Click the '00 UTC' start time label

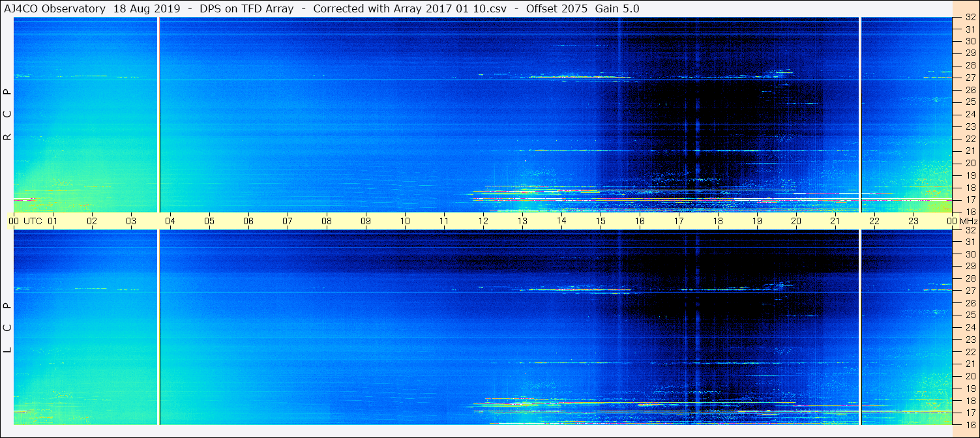25,221
